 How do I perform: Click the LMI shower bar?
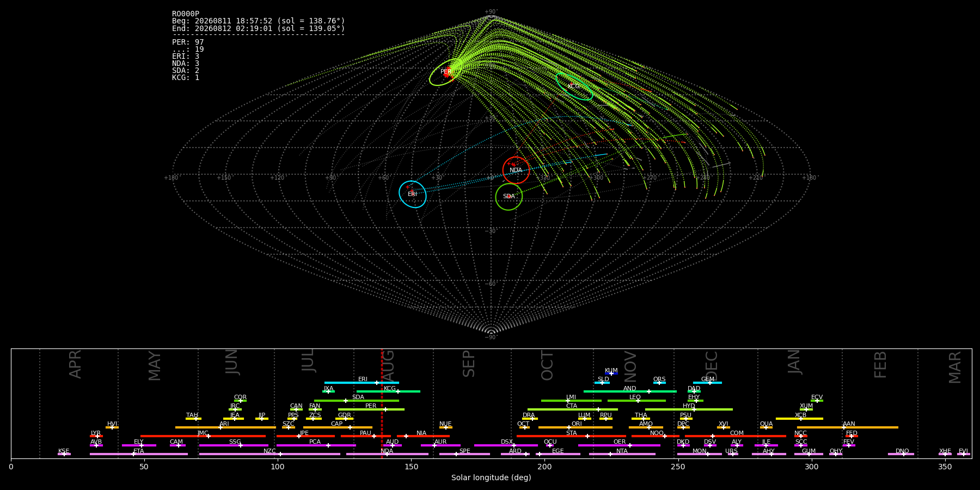tap(571, 401)
